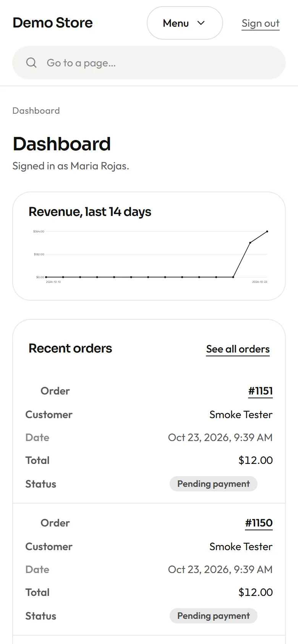The width and height of the screenshot is (298, 644).
Task: Click the peak revenue chart point
Action: [x=267, y=231]
